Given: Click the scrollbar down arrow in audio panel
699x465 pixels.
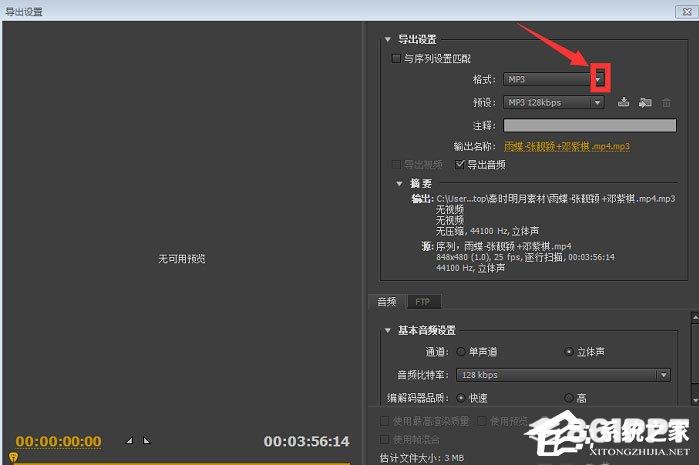Looking at the screenshot, I should pos(695,401).
